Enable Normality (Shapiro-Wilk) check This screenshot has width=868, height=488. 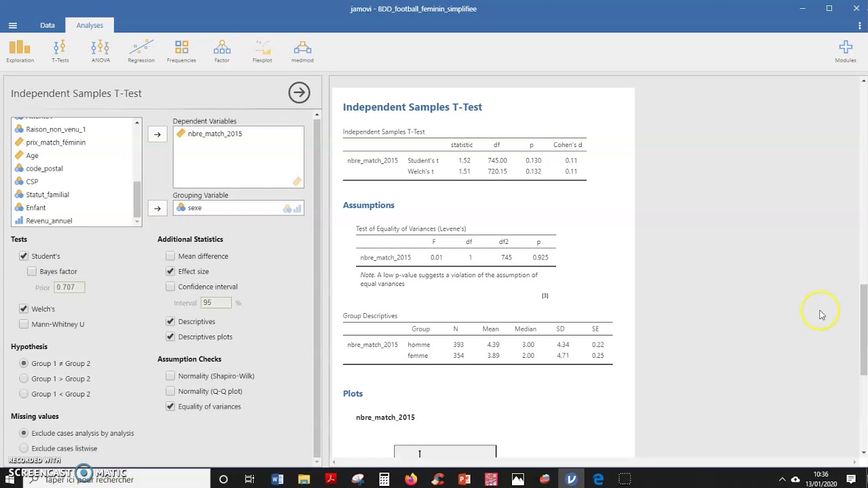tap(170, 376)
